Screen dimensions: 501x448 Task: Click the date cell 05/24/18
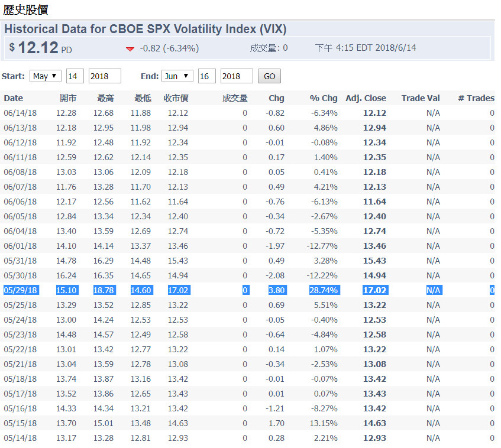click(20, 320)
